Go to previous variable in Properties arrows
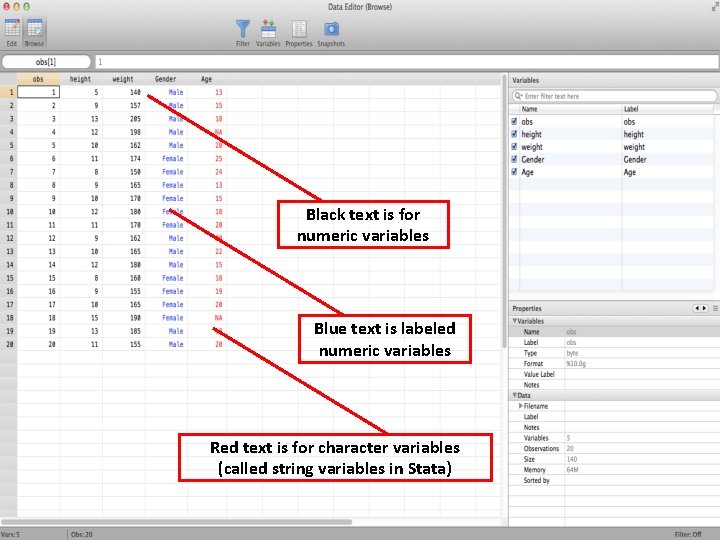Image resolution: width=720 pixels, height=540 pixels. click(x=697, y=308)
